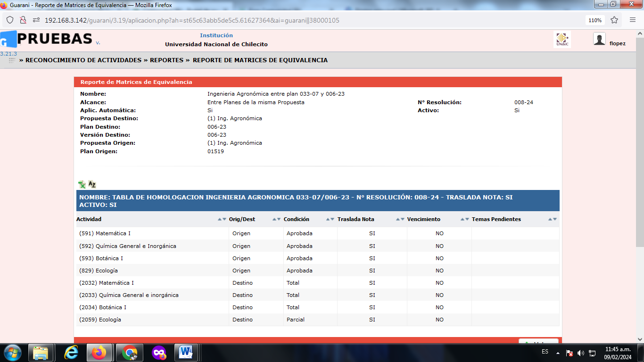644x362 pixels.
Task: Launch Internet Explorer from the taskbar
Action: pos(71,352)
